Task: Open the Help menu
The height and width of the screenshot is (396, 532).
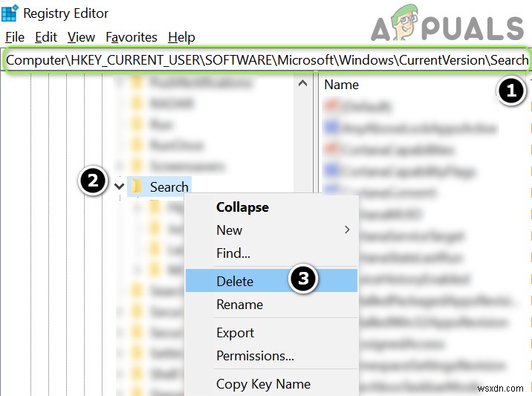Action: pos(181,37)
